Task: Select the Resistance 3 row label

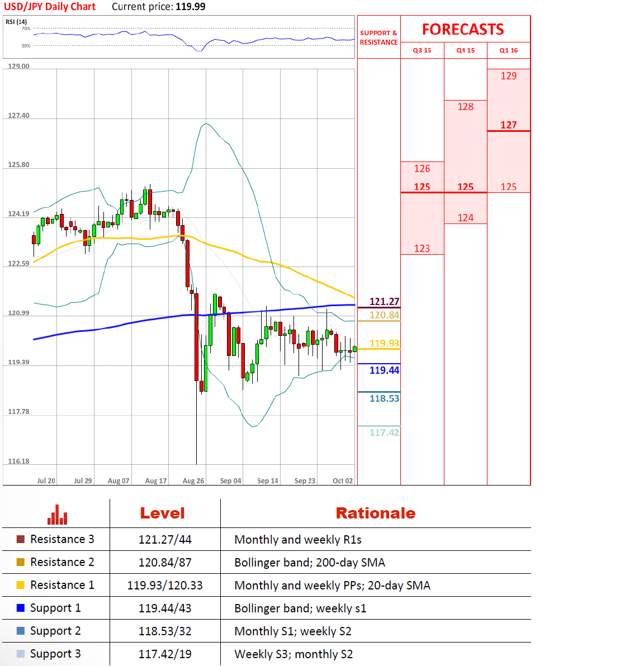Action: tap(62, 539)
